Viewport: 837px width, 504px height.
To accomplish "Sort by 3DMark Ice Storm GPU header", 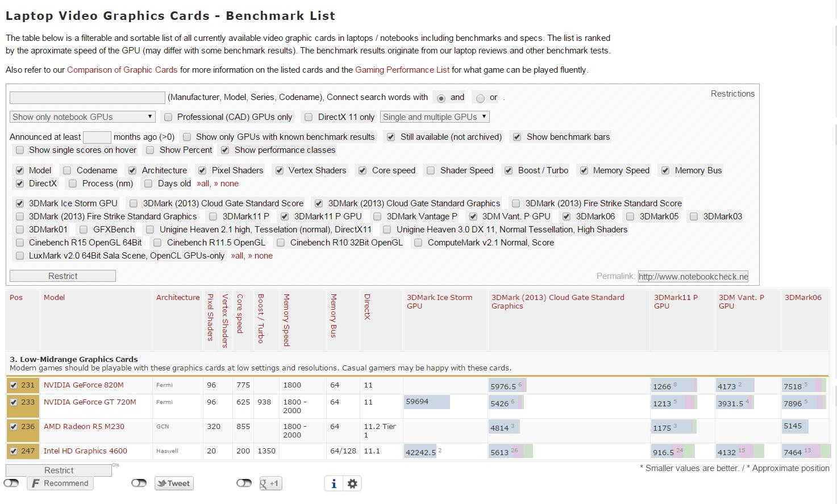I will point(439,302).
